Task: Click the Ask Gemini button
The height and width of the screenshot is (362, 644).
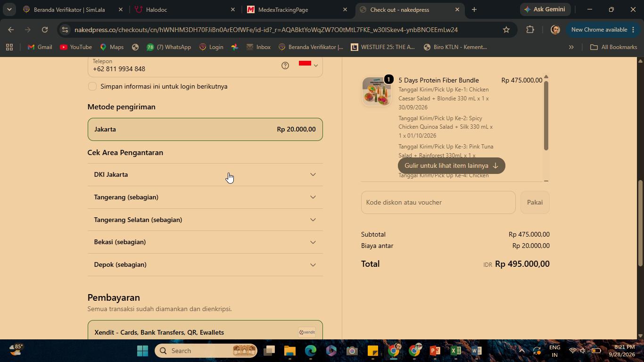Action: pos(545,9)
